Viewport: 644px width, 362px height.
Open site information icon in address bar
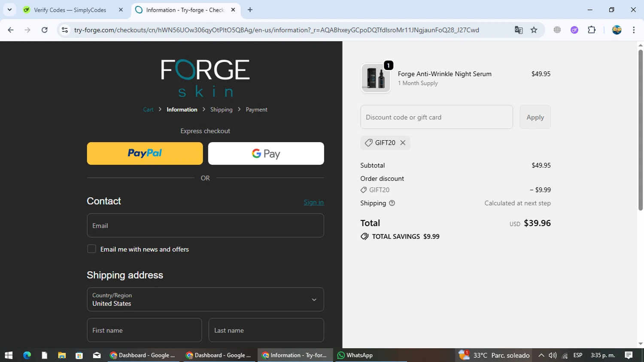tap(65, 30)
